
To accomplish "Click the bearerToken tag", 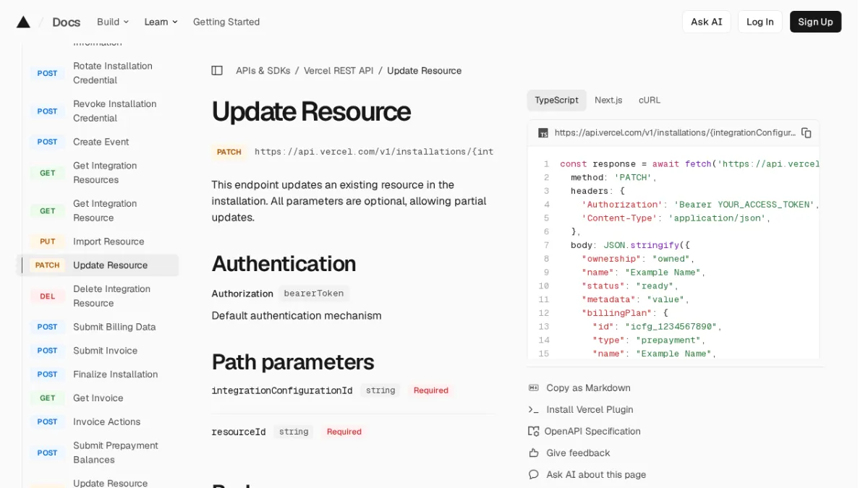I will click(314, 294).
